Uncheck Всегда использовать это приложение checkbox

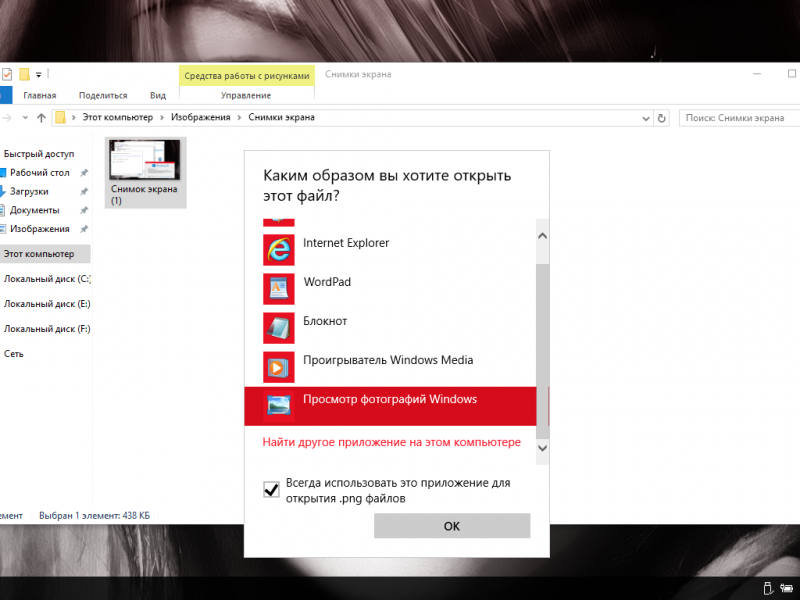271,490
